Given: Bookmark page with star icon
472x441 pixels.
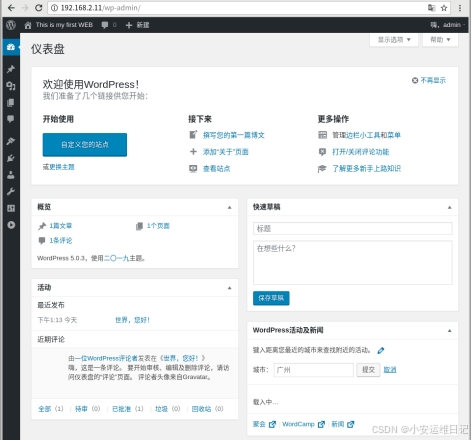Looking at the screenshot, I should (444, 8).
